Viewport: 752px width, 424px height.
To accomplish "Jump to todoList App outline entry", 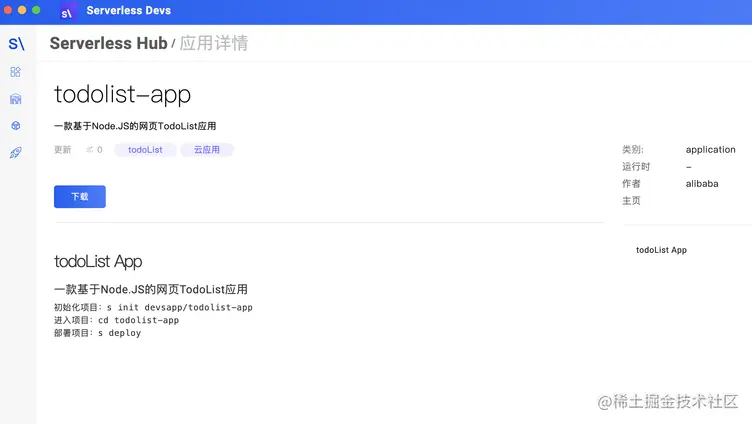I will click(661, 250).
